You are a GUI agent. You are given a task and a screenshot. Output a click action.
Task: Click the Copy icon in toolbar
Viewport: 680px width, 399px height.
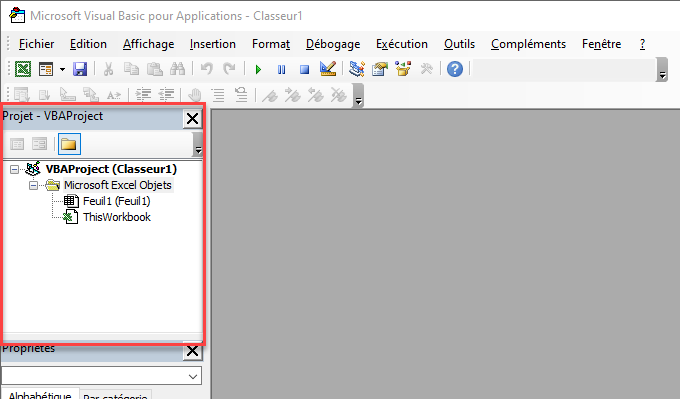(x=131, y=69)
